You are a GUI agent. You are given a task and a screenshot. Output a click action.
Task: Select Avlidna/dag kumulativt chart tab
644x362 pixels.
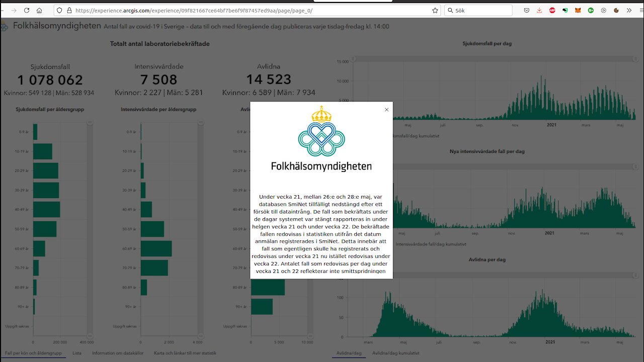(395, 353)
